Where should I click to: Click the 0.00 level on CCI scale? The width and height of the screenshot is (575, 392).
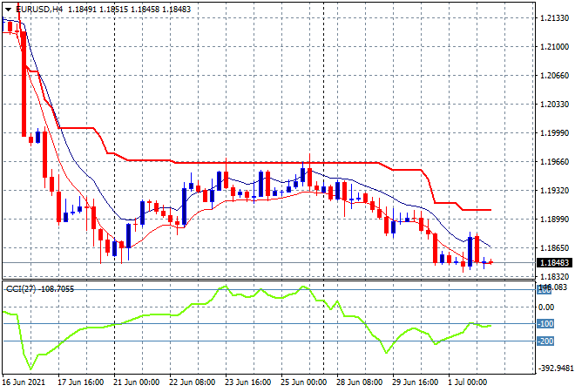pyautogui.click(x=546, y=308)
